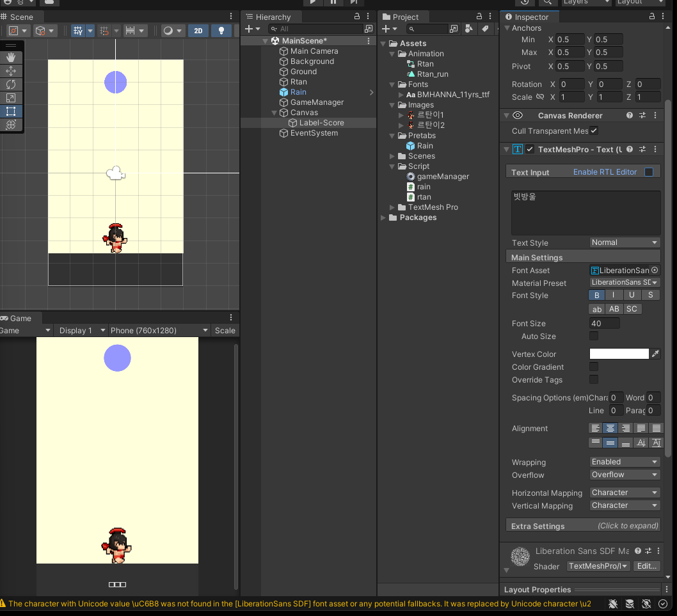Viewport: 677px width, 616px height.
Task: Open the Project create plus dropdown
Action: click(389, 29)
